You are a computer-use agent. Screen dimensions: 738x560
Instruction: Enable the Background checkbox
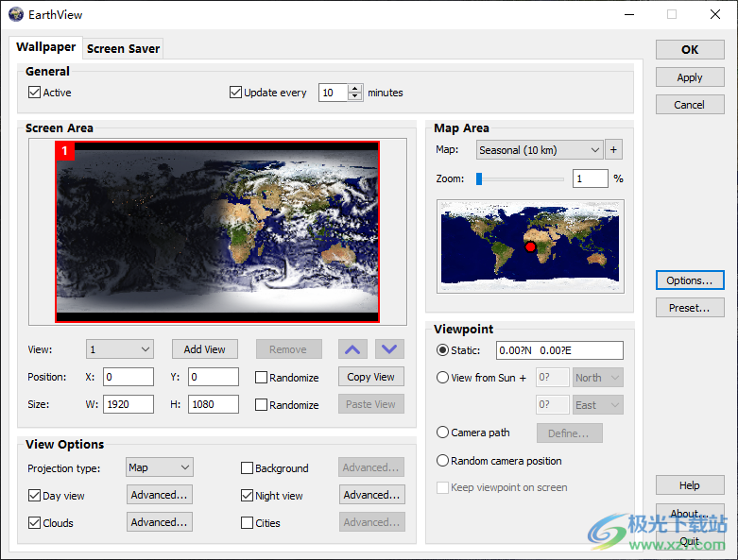pyautogui.click(x=247, y=468)
